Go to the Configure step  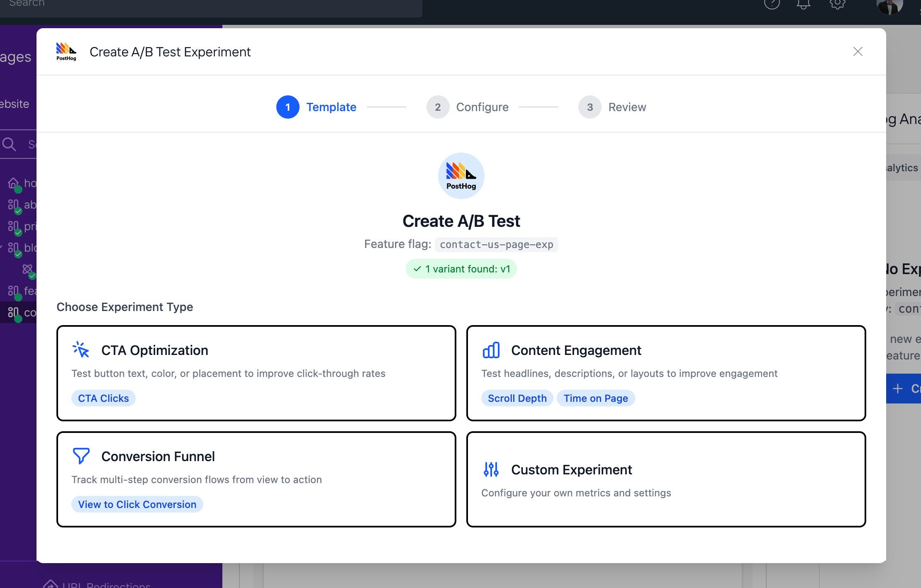[468, 107]
